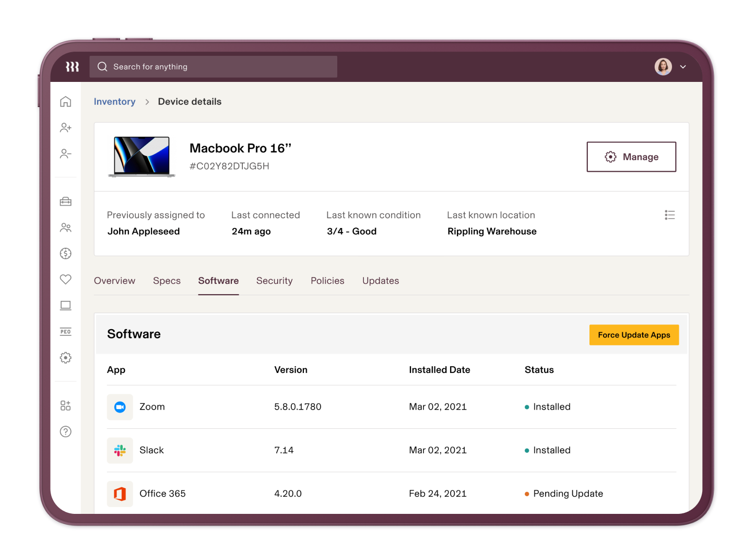Click the list view icon in device card

coord(670,215)
